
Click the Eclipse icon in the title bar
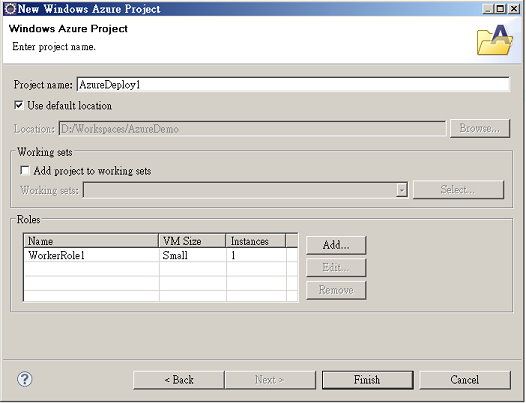(10, 9)
